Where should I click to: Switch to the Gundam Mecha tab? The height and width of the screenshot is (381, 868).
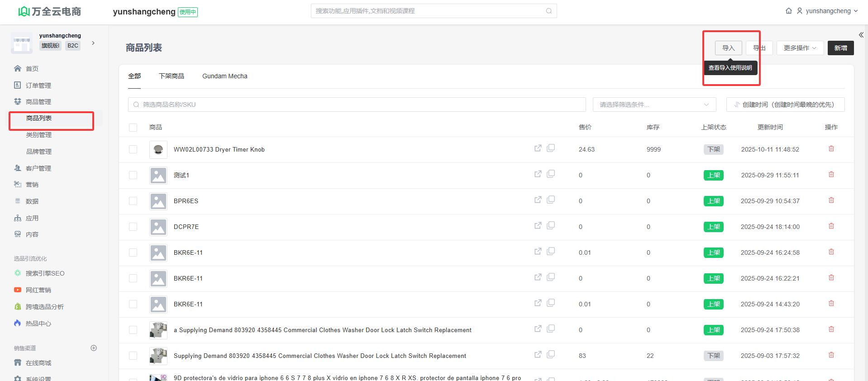pos(224,76)
